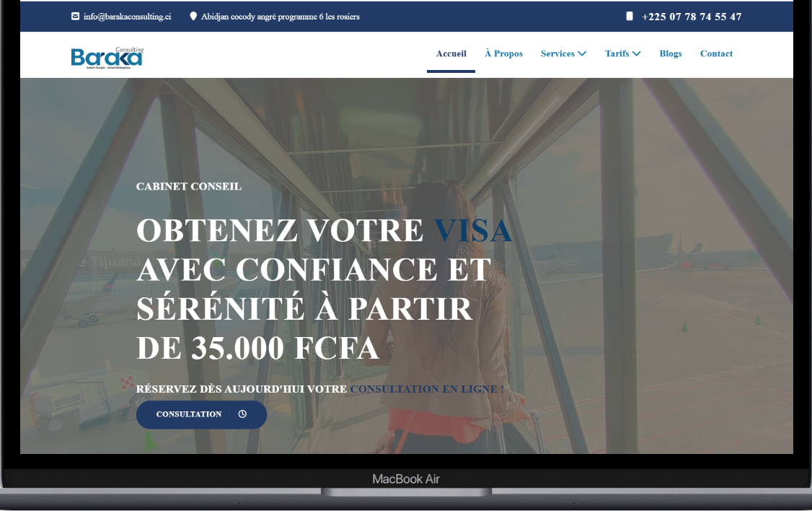The width and height of the screenshot is (812, 511).
Task: Navigate to the Blogs page
Action: click(x=670, y=53)
